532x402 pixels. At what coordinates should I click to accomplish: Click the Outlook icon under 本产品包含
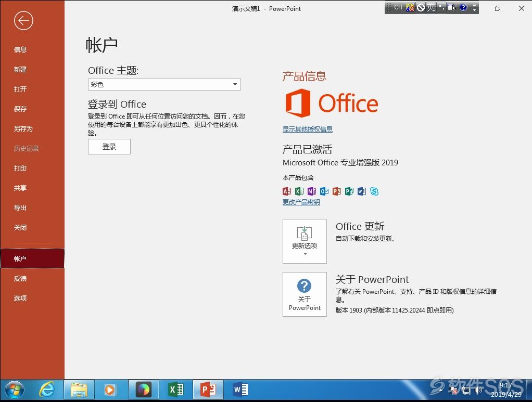point(324,191)
